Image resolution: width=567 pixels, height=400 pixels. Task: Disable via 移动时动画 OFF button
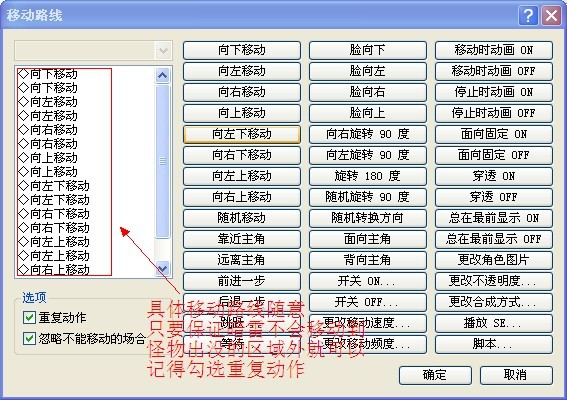point(494,71)
